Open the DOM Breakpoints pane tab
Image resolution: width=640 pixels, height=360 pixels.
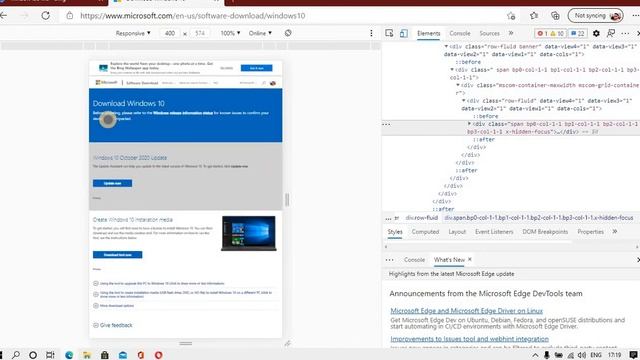[x=545, y=232]
